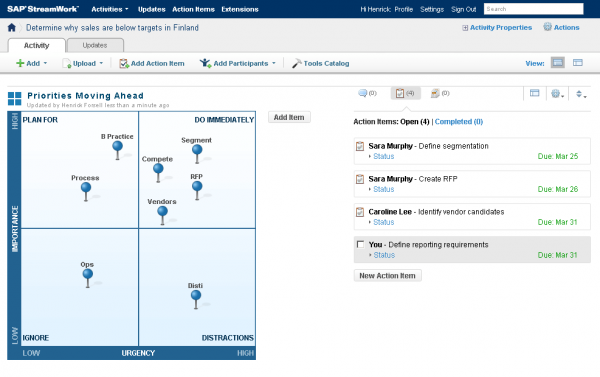Expand Status under Create RFP
This screenshot has height=377, width=600.
tap(383, 189)
